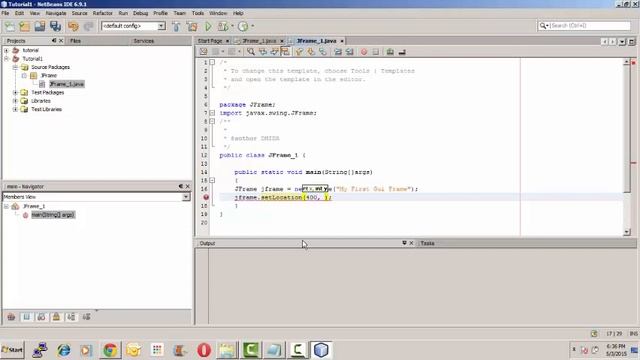Click the Save All toolbar icon
Screen dimensions: 640x360
click(56, 27)
